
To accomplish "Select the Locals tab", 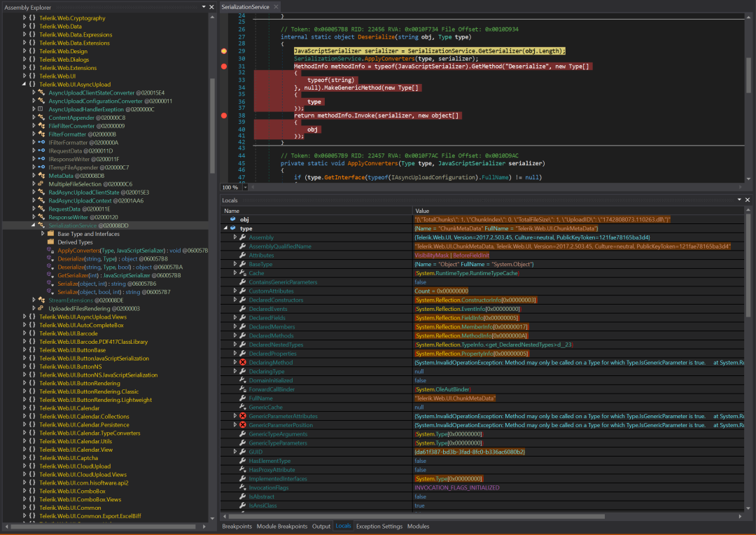I will 343,526.
